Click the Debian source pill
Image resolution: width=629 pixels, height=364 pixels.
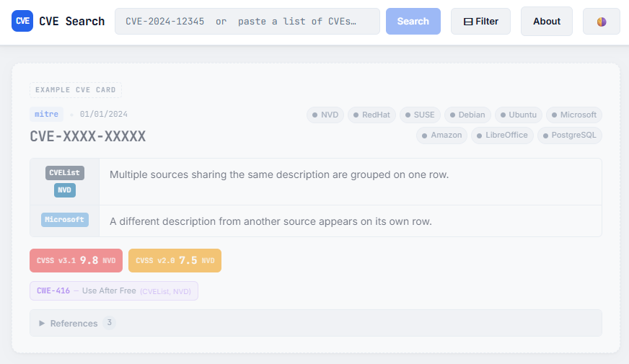(x=467, y=115)
